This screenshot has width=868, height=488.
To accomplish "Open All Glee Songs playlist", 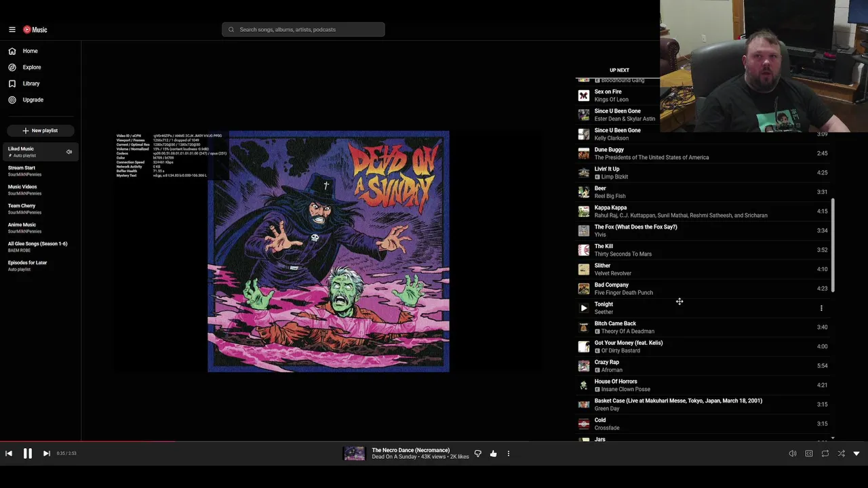I will pyautogui.click(x=41, y=247).
